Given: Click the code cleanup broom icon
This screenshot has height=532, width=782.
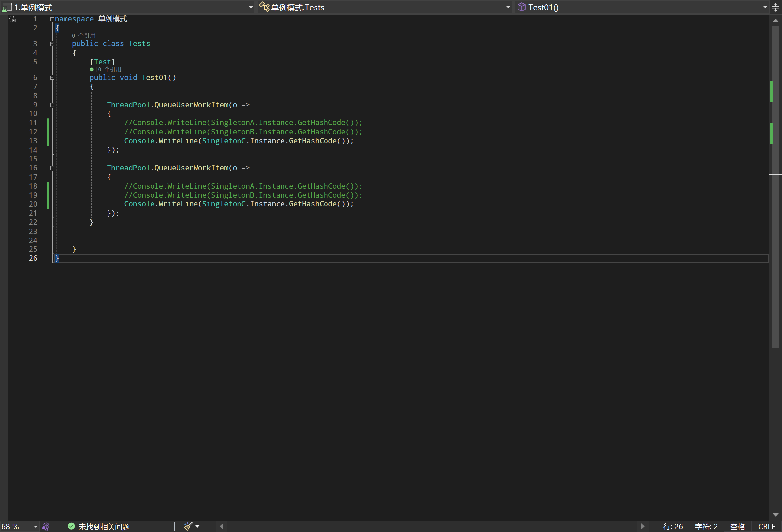Looking at the screenshot, I should click(188, 526).
